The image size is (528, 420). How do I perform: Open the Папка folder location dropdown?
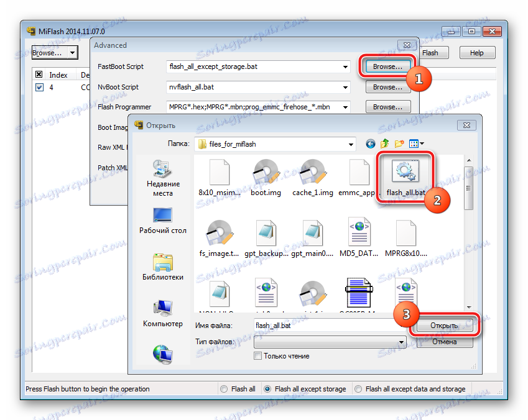click(351, 144)
